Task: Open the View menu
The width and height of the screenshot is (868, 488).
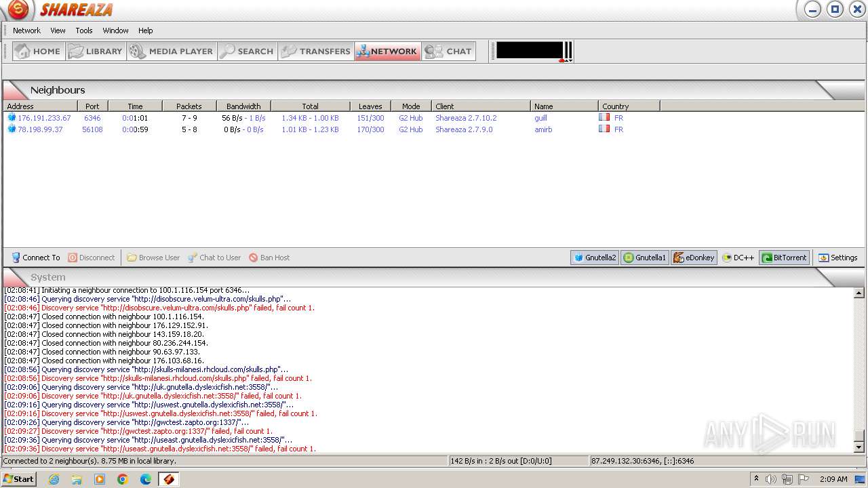Action: pos(58,30)
